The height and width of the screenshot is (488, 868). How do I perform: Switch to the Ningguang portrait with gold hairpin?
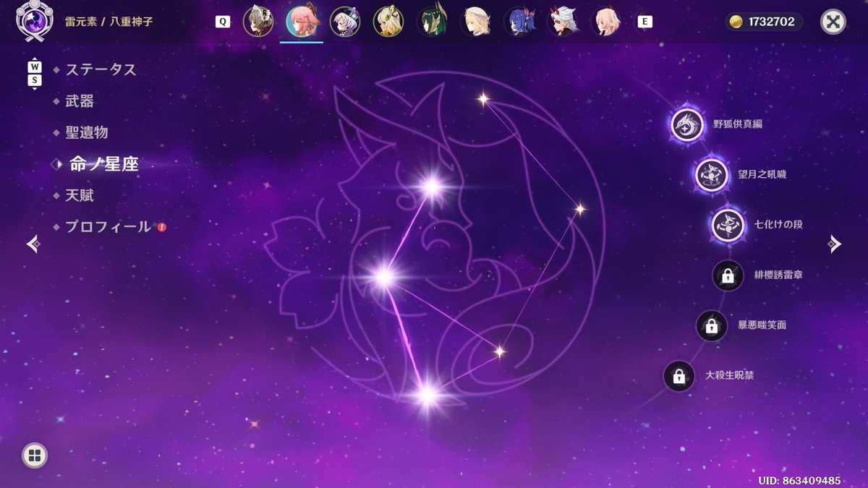pyautogui.click(x=388, y=22)
